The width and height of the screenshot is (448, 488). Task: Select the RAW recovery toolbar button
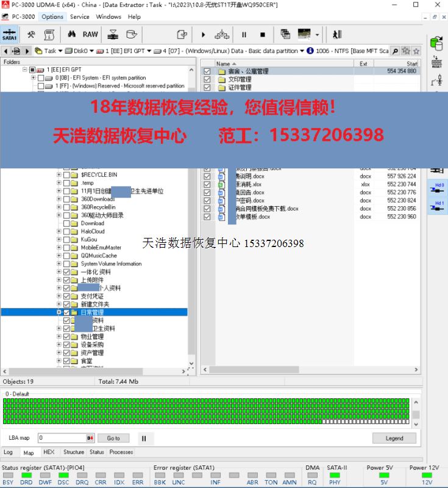coord(90,35)
